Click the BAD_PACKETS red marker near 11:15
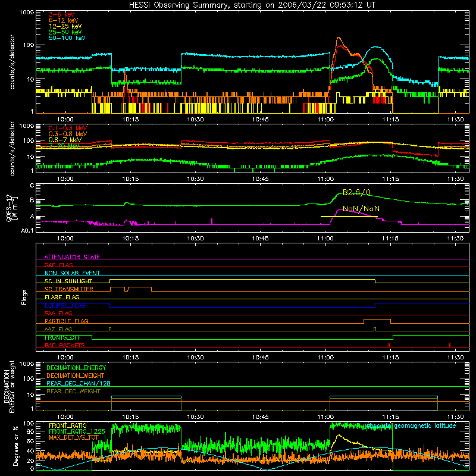Viewport: 476px width, 476px height. 389,345
